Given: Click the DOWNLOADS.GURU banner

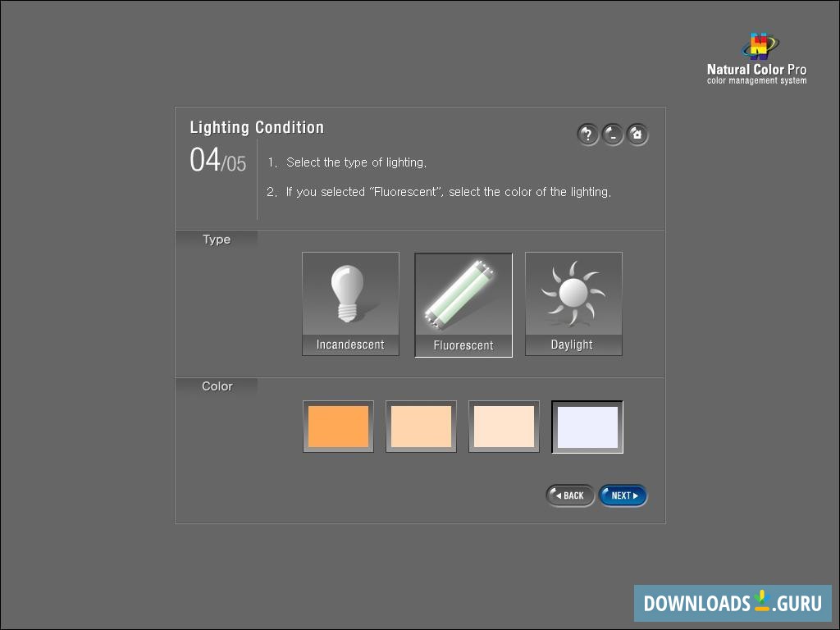Looking at the screenshot, I should click(734, 602).
